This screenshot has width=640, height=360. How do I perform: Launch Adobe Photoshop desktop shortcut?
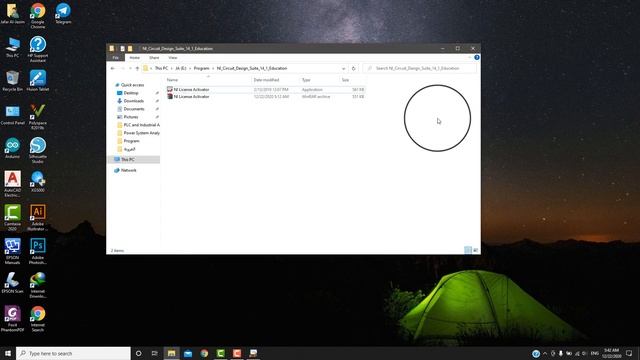[x=38, y=251]
